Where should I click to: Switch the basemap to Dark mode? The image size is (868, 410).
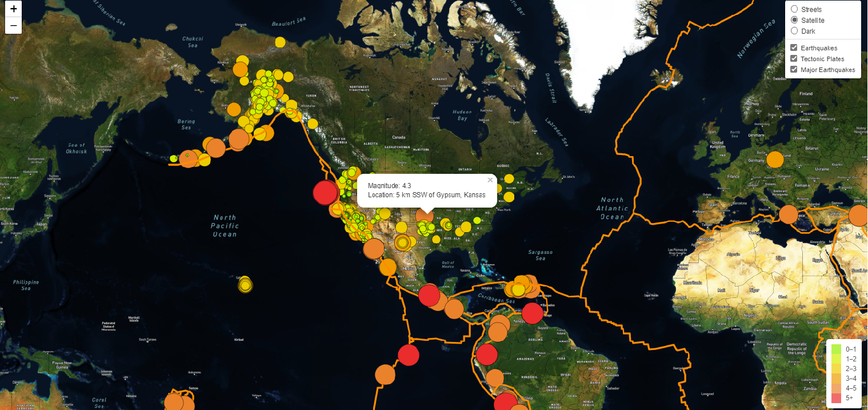(x=795, y=31)
